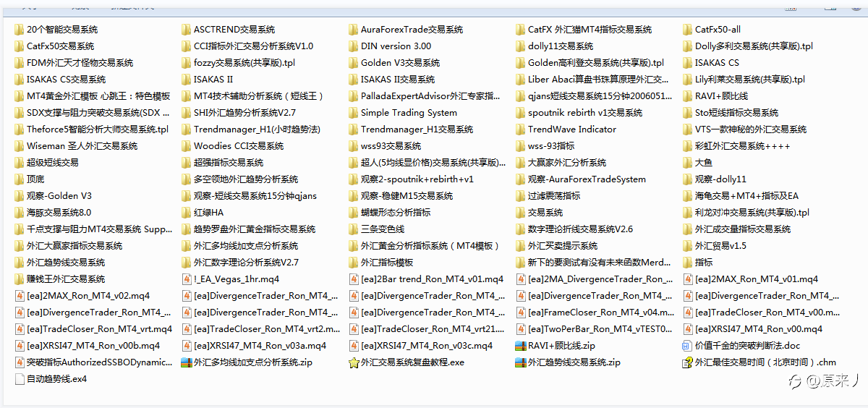The width and height of the screenshot is (868, 408).
Task: Click the help icon of 外汇最佳交易时间（北京时间）.chm
Action: (x=688, y=362)
